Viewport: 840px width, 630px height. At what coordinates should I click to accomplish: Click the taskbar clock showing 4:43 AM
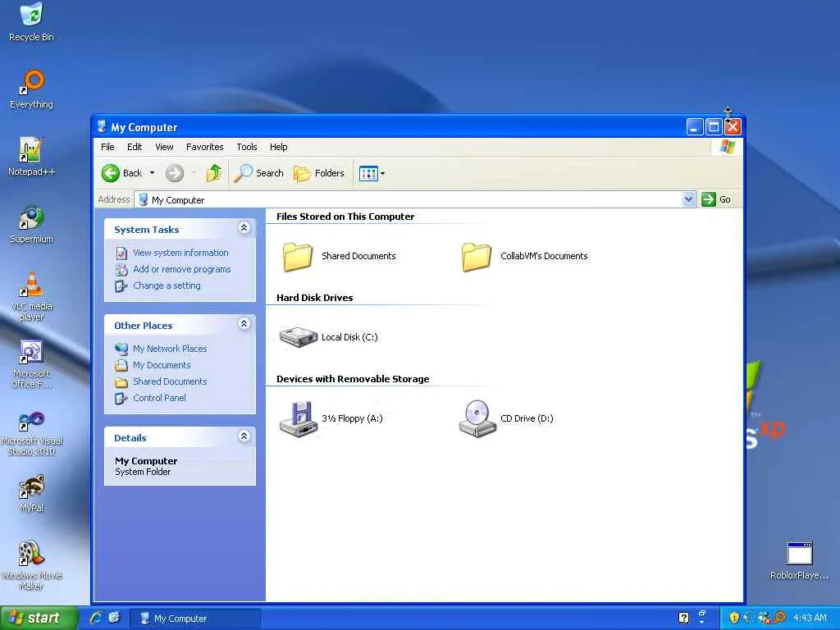point(810,619)
